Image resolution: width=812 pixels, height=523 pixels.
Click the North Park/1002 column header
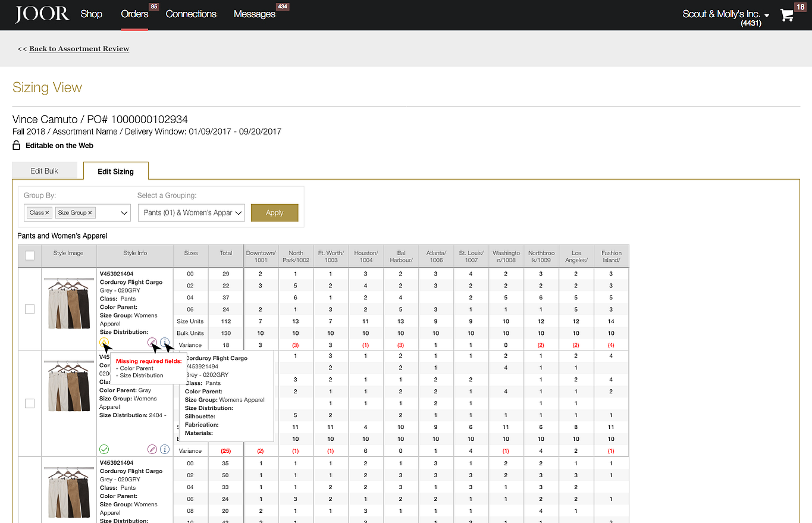click(296, 256)
